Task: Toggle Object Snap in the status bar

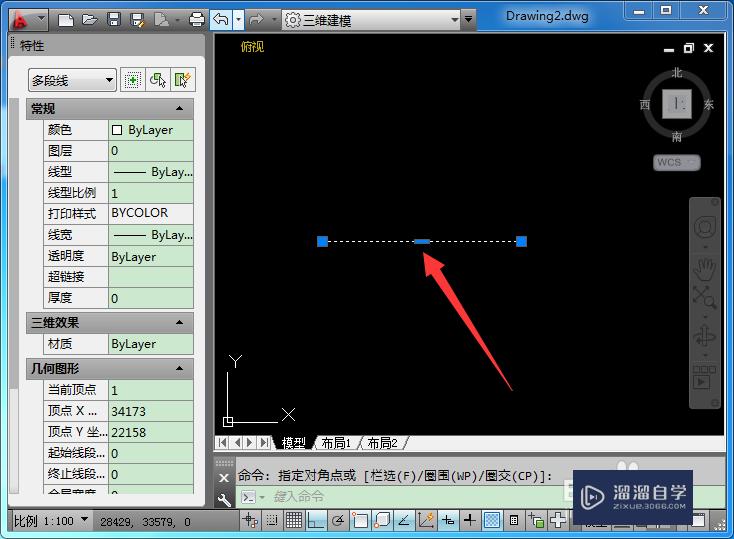Action: (x=360, y=520)
